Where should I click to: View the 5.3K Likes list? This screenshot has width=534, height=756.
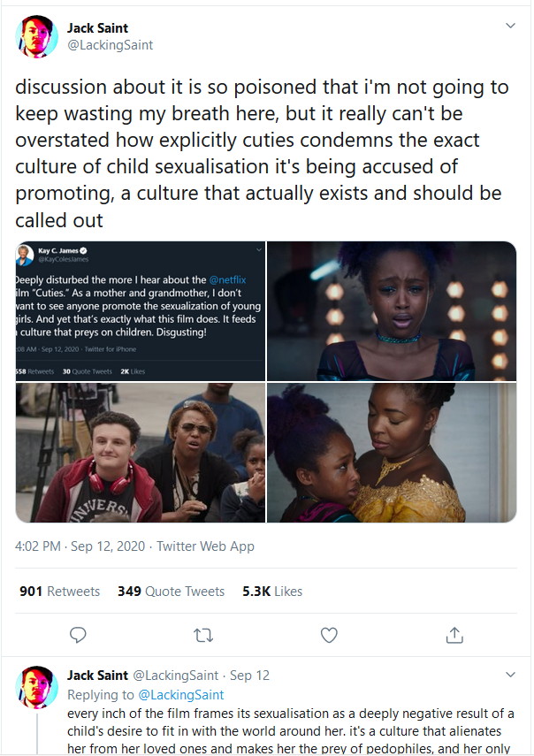[272, 592]
